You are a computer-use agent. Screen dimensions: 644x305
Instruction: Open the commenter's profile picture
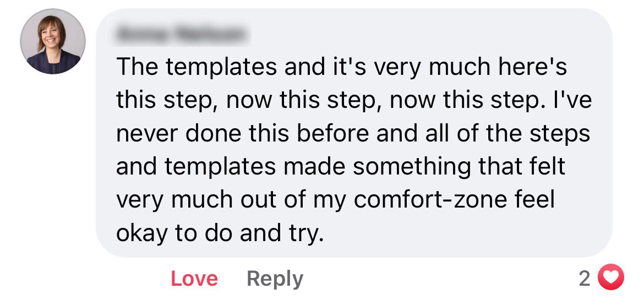click(53, 41)
